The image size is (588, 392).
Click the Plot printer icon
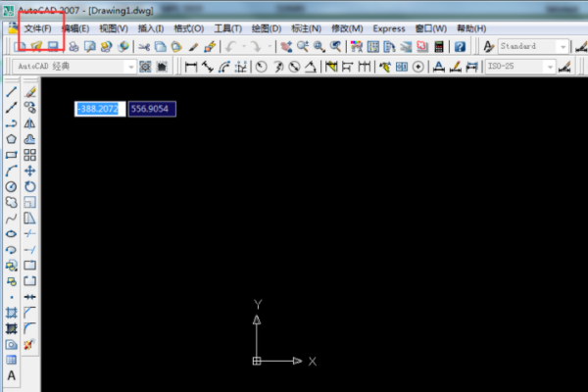click(x=73, y=46)
